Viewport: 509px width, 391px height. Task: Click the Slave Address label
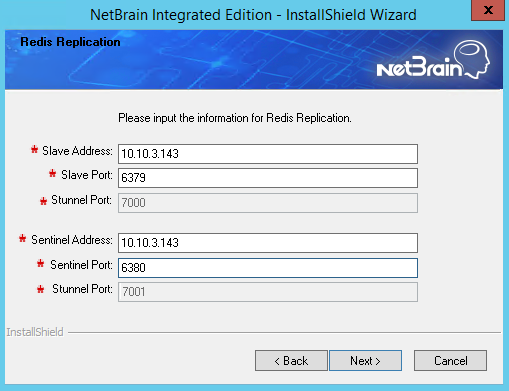click(x=77, y=151)
